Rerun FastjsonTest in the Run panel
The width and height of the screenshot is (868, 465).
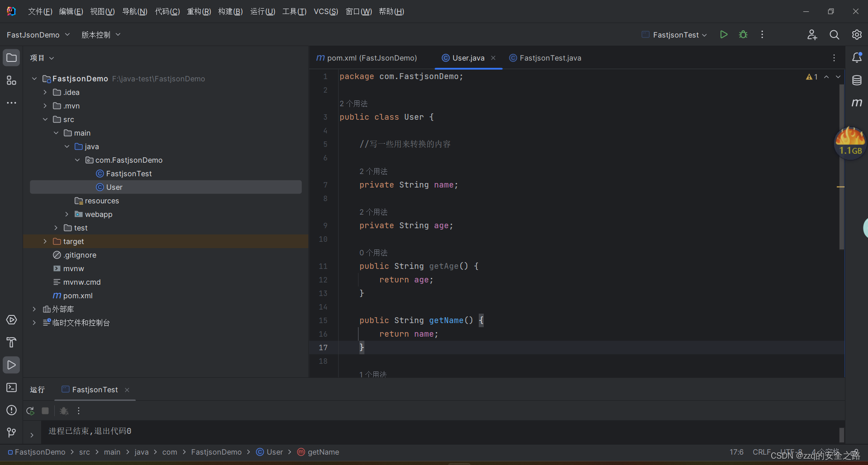pyautogui.click(x=30, y=411)
